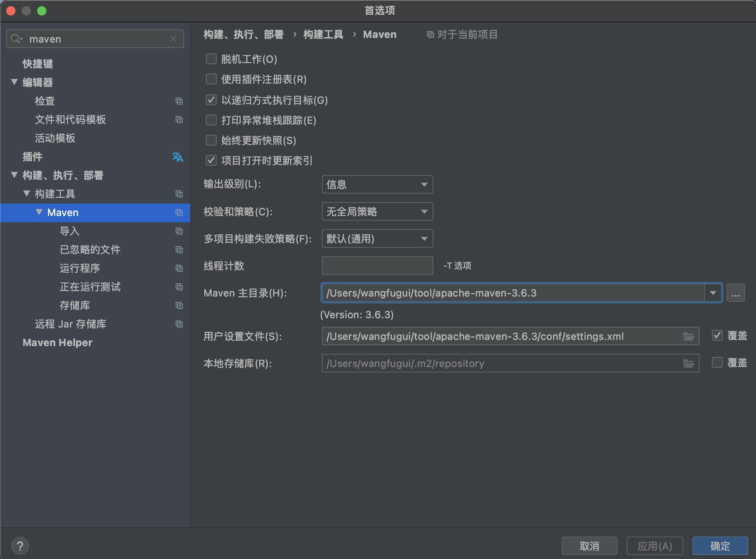Focus the maven search field
This screenshot has height=559, width=756.
95,39
